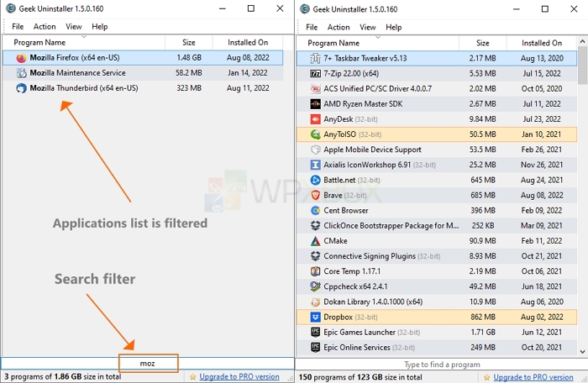Viewport: 588px width, 383px height.
Task: Click the Epic Online Services icon
Action: click(x=315, y=348)
